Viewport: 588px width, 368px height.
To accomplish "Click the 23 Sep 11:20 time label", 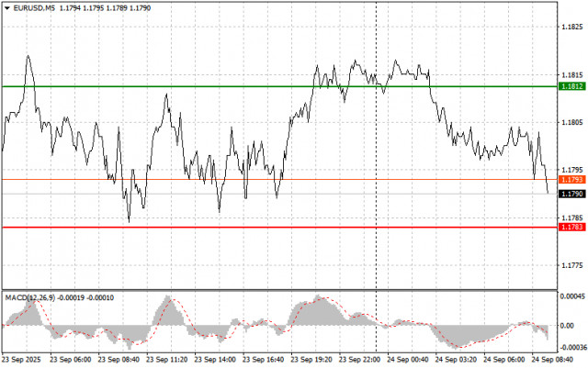I will (x=167, y=360).
